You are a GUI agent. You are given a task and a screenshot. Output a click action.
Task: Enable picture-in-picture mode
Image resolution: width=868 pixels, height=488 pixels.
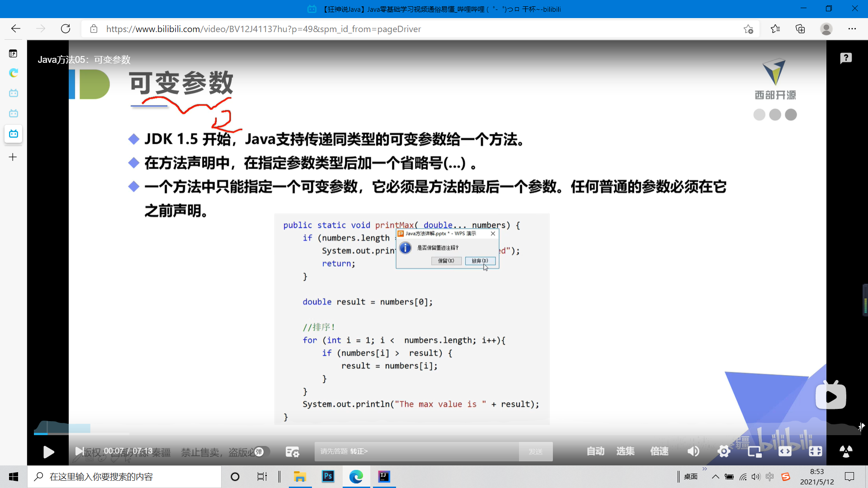(x=755, y=451)
